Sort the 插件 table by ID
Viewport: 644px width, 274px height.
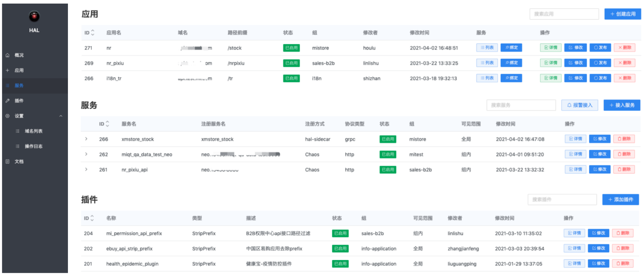92,218
